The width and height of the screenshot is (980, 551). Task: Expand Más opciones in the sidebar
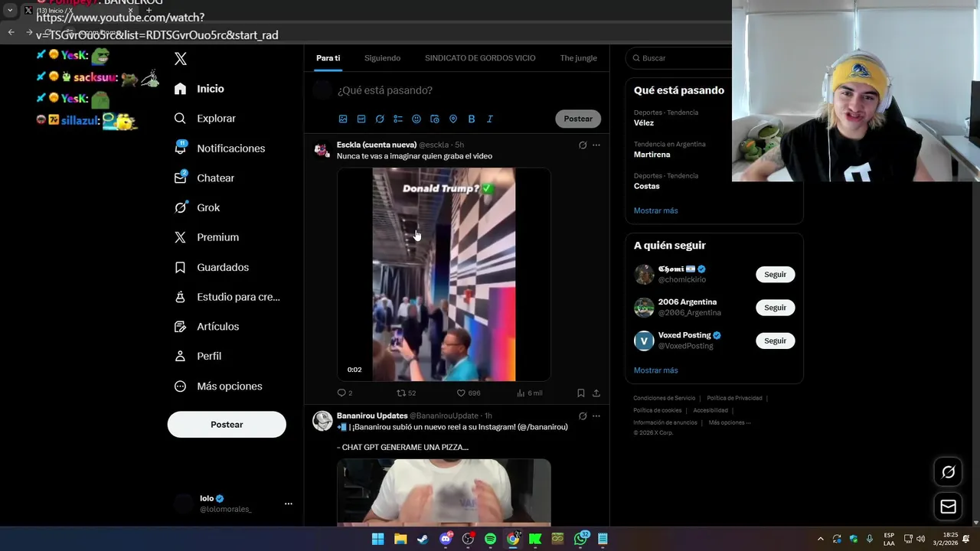pos(218,386)
